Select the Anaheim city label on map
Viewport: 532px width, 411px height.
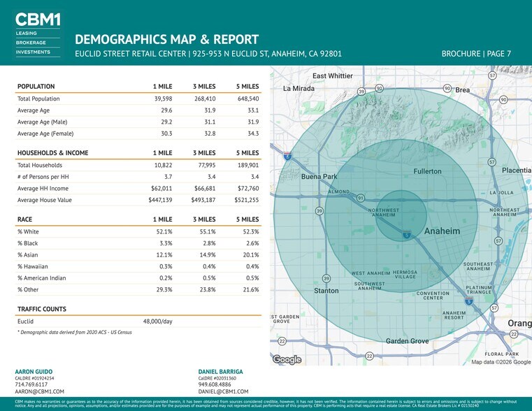[x=442, y=231]
